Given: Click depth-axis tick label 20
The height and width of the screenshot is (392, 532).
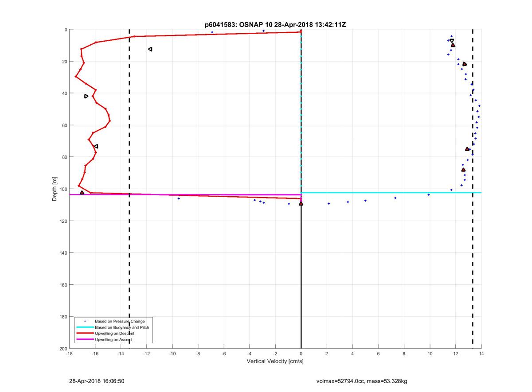Looking at the screenshot, I should point(64,62).
